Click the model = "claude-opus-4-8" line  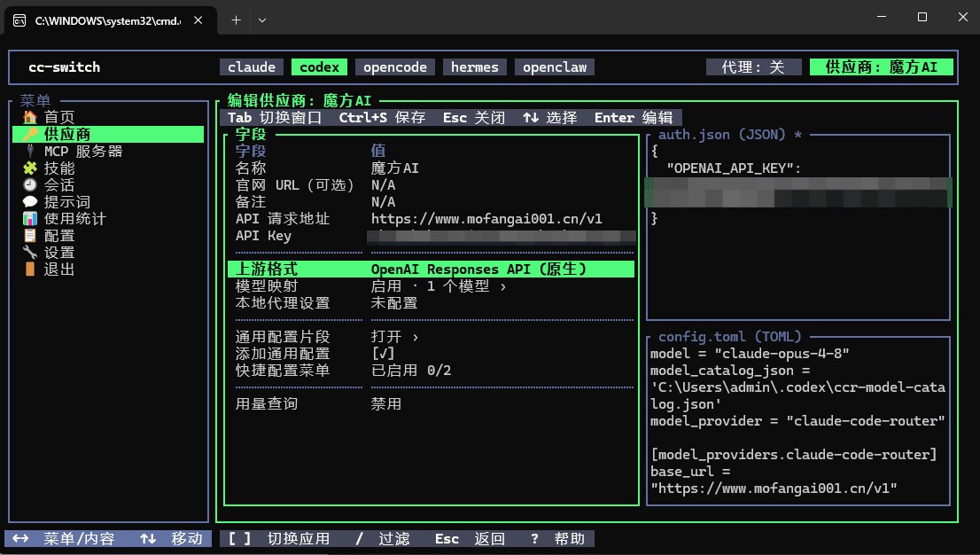750,354
